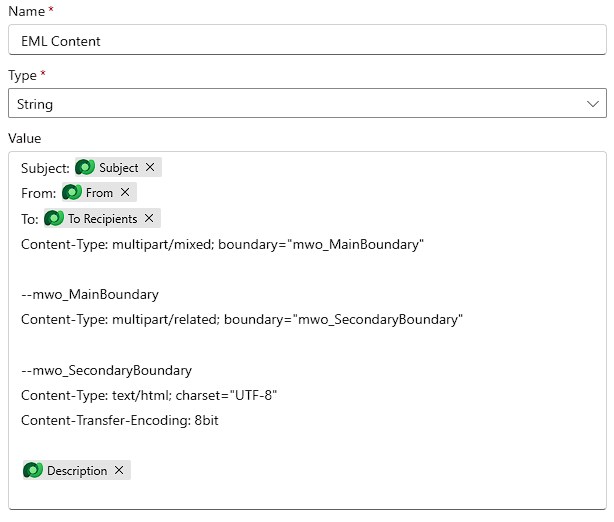
Task: Select the Subject token label
Action: (118, 168)
